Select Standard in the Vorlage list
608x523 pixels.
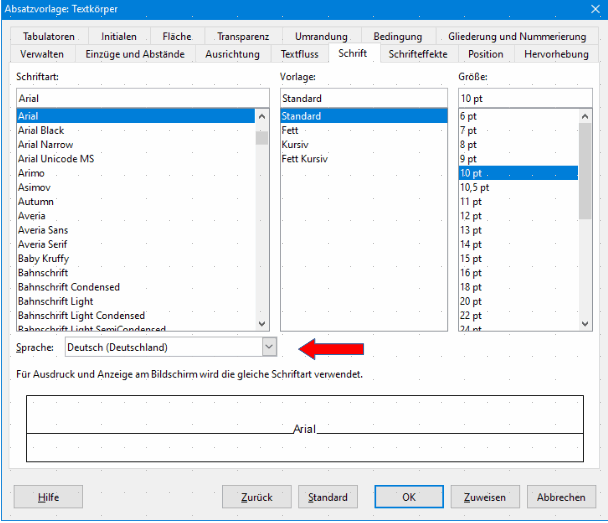pyautogui.click(x=364, y=116)
